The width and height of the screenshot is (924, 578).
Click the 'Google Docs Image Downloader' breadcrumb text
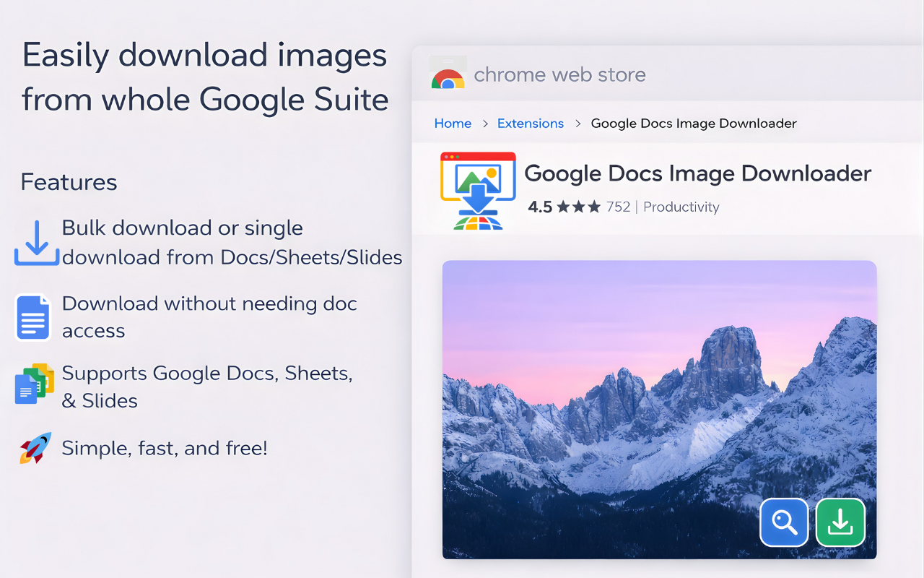coord(694,124)
